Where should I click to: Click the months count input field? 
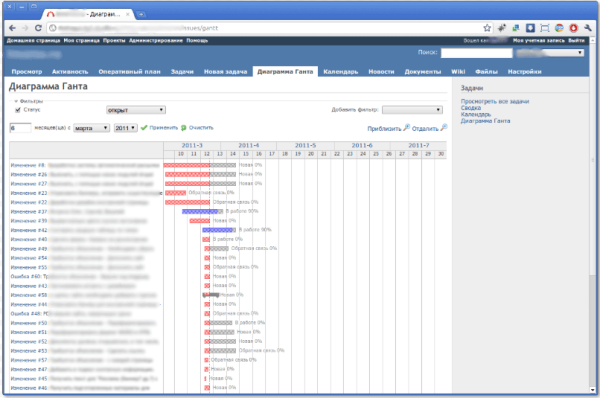pyautogui.click(x=20, y=128)
